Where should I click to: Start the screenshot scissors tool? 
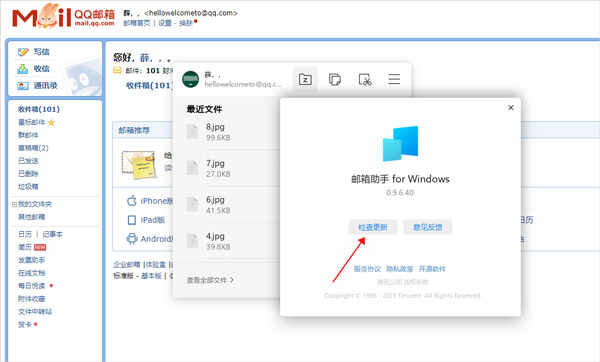pos(365,80)
